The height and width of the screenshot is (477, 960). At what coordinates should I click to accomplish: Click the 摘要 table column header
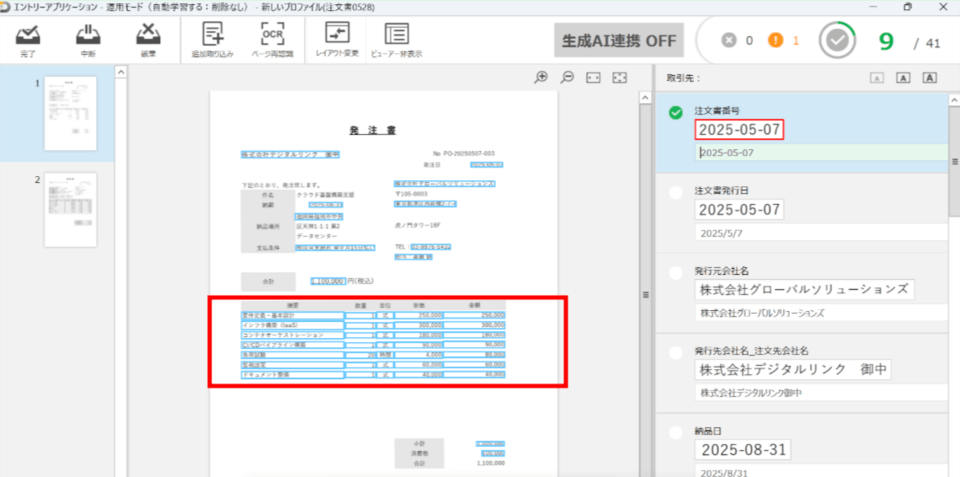point(292,305)
